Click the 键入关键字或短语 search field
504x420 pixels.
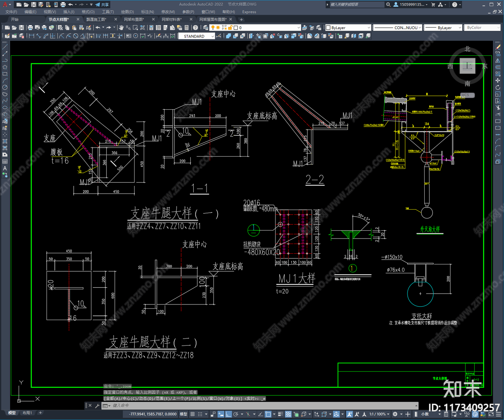click(357, 4)
